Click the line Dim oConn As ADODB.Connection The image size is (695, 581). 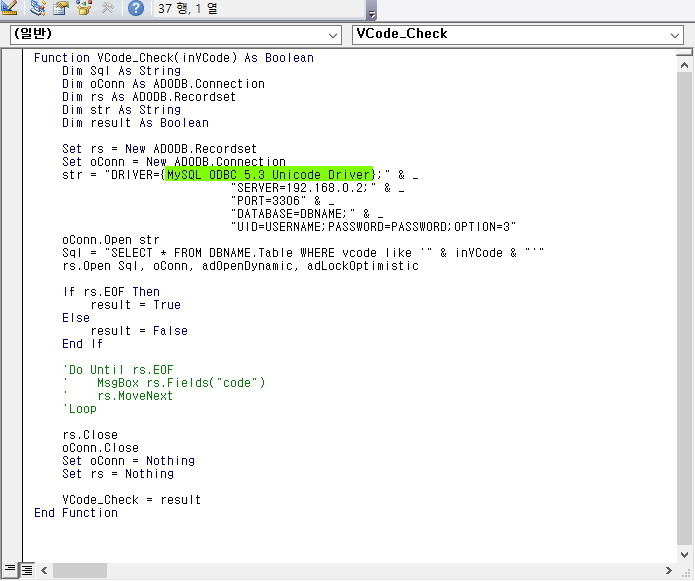coord(163,84)
